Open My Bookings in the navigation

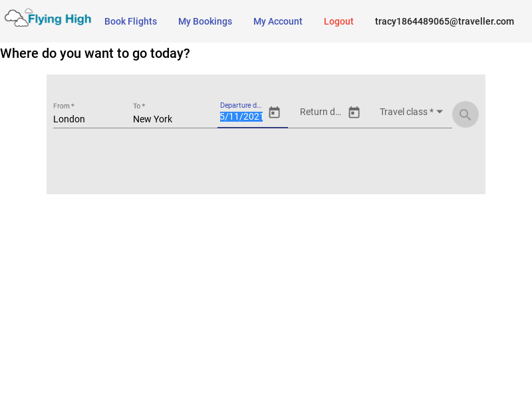(205, 21)
